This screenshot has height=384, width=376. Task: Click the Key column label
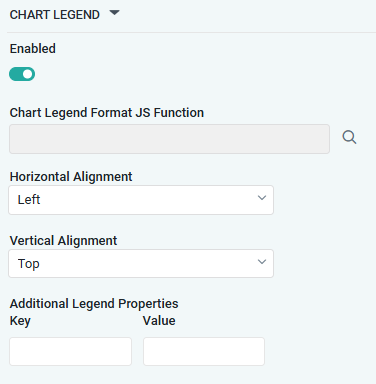(20, 321)
